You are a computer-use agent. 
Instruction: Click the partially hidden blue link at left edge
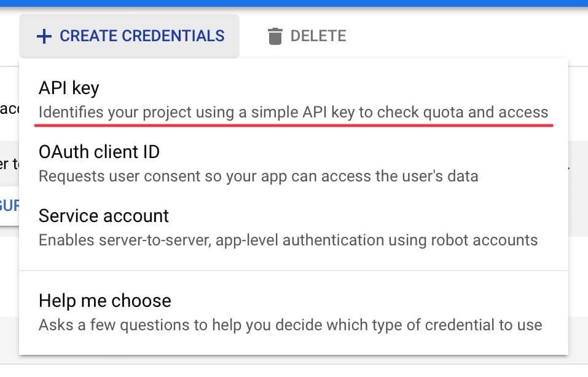coord(9,206)
